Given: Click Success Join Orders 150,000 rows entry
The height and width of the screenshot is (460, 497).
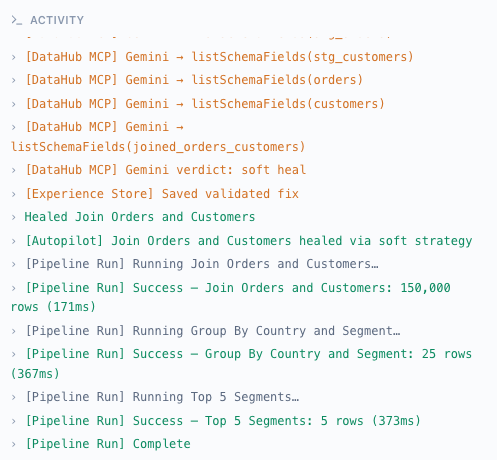Looking at the screenshot, I should tap(231, 297).
